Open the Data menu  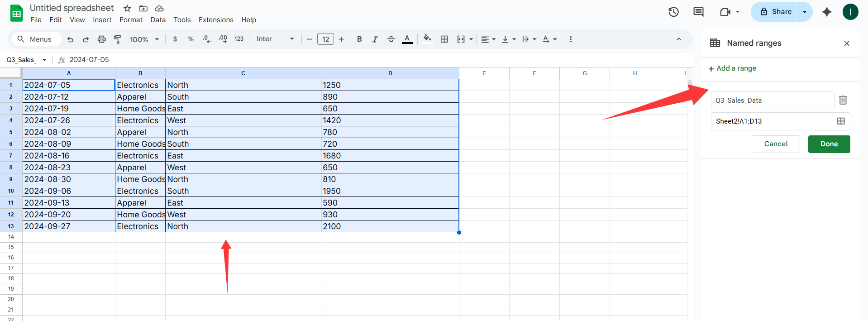coord(158,20)
